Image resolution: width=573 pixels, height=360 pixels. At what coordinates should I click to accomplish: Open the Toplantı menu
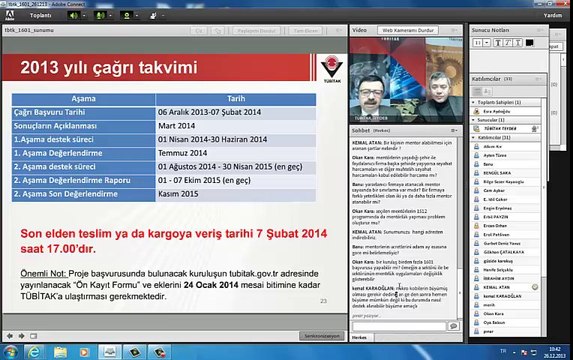tap(40, 15)
